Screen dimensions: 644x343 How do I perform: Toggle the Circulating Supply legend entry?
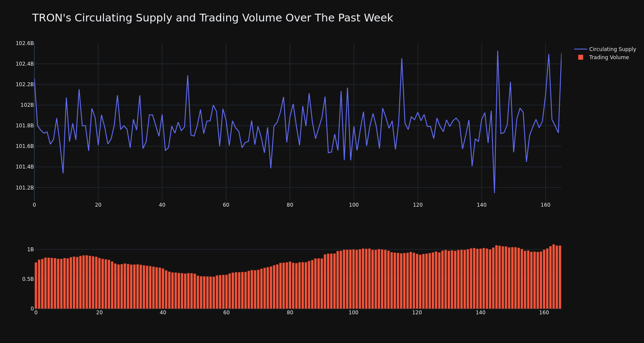coord(605,49)
